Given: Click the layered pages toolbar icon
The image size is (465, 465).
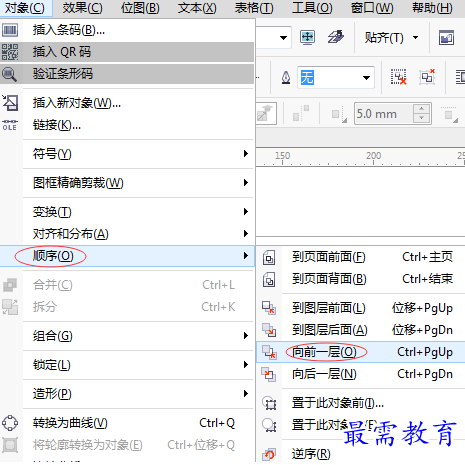Looking at the screenshot, I should click(x=336, y=37).
